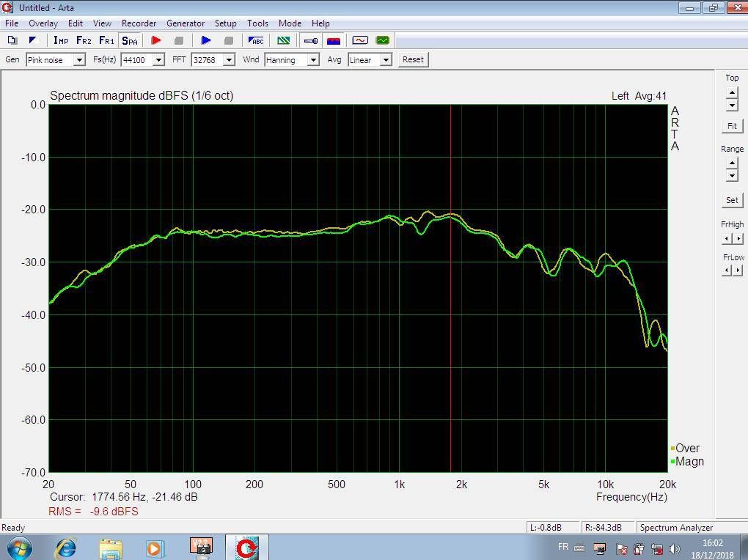Decrease the Range with down arrow
The width and height of the screenshot is (748, 560).
[x=732, y=176]
